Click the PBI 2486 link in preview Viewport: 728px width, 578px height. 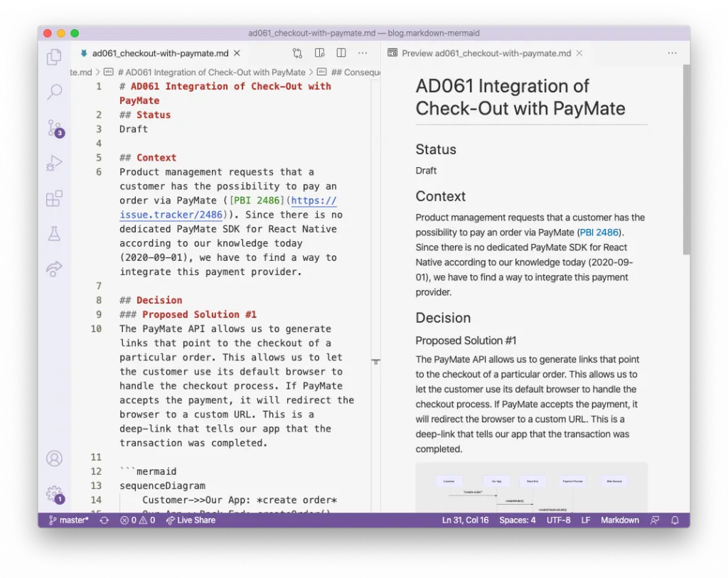(x=599, y=232)
